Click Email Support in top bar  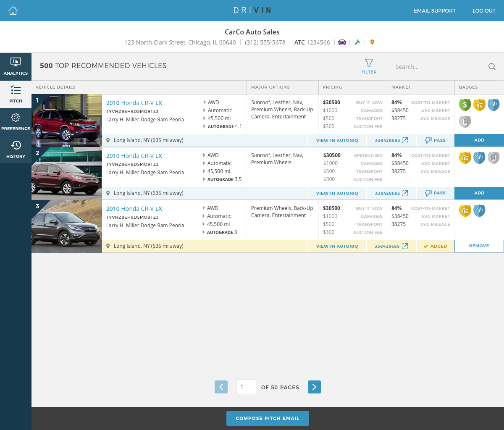[435, 11]
